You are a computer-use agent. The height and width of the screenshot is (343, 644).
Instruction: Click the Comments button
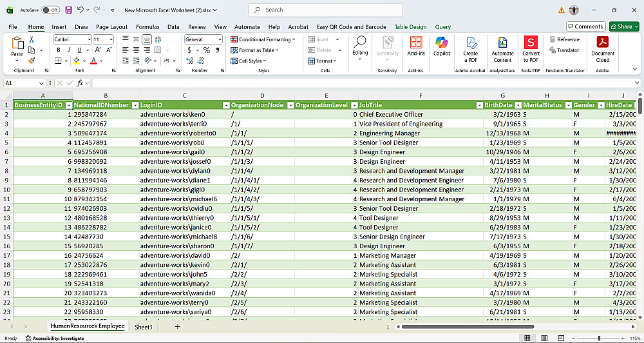pyautogui.click(x=585, y=26)
